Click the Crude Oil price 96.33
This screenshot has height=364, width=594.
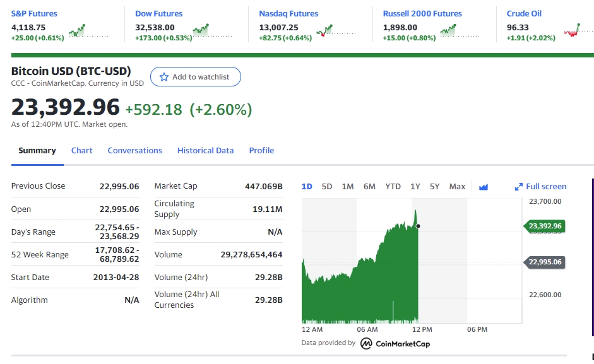[518, 27]
